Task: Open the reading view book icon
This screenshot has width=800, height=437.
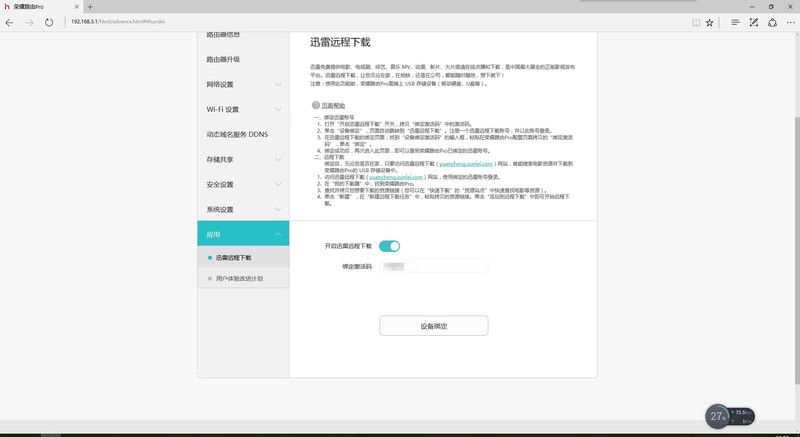Action: pos(696,22)
